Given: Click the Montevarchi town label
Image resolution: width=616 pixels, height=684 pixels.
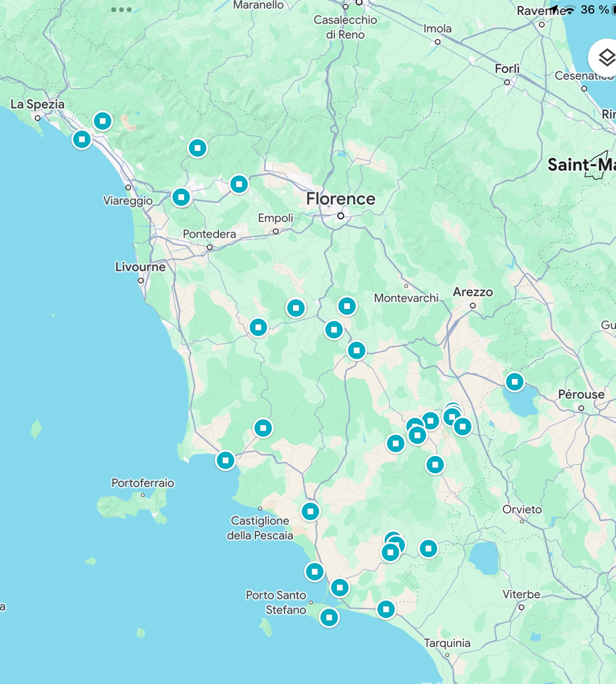Looking at the screenshot, I should coord(406,298).
